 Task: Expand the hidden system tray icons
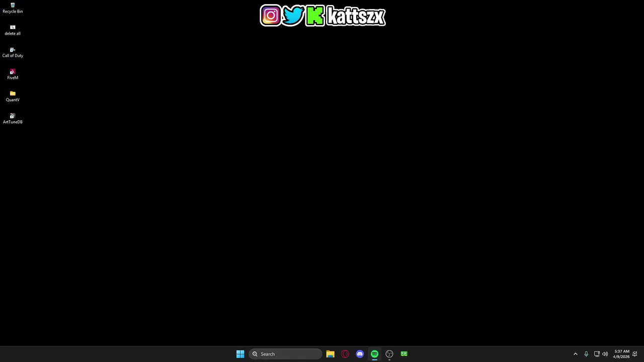[x=576, y=354]
